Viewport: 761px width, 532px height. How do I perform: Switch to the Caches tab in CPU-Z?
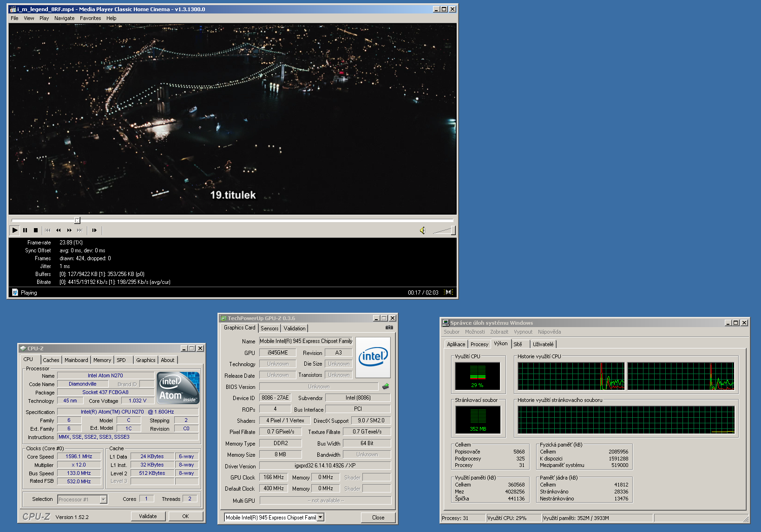tap(51, 360)
